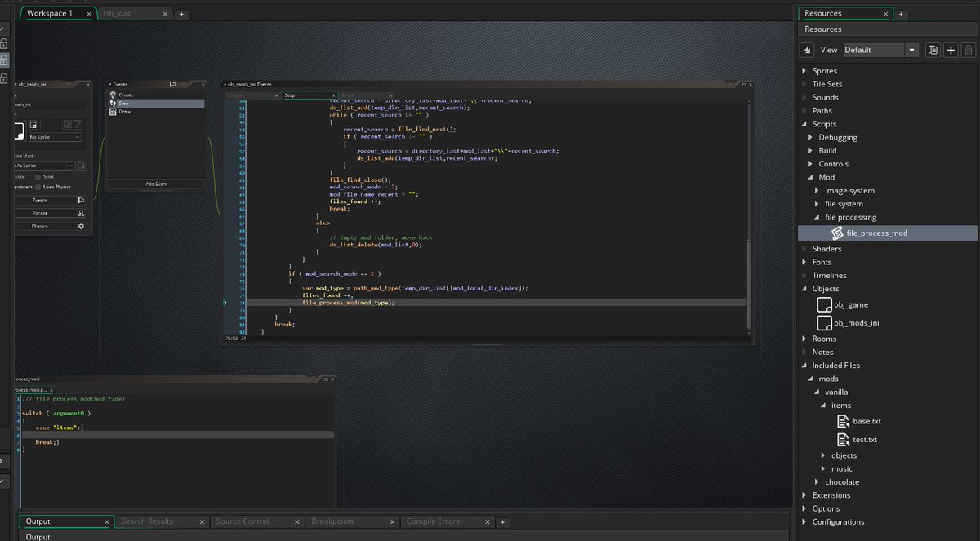This screenshot has width=980, height=541.
Task: Open the Physics gear icon
Action: pyautogui.click(x=81, y=226)
